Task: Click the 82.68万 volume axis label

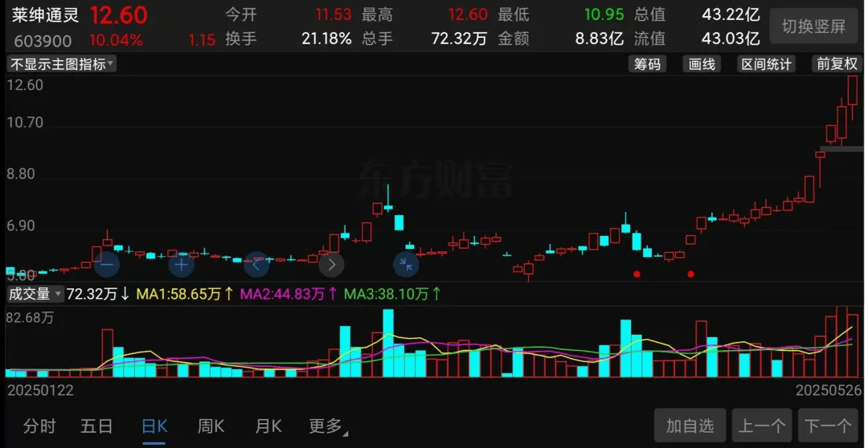Action: pyautogui.click(x=30, y=317)
